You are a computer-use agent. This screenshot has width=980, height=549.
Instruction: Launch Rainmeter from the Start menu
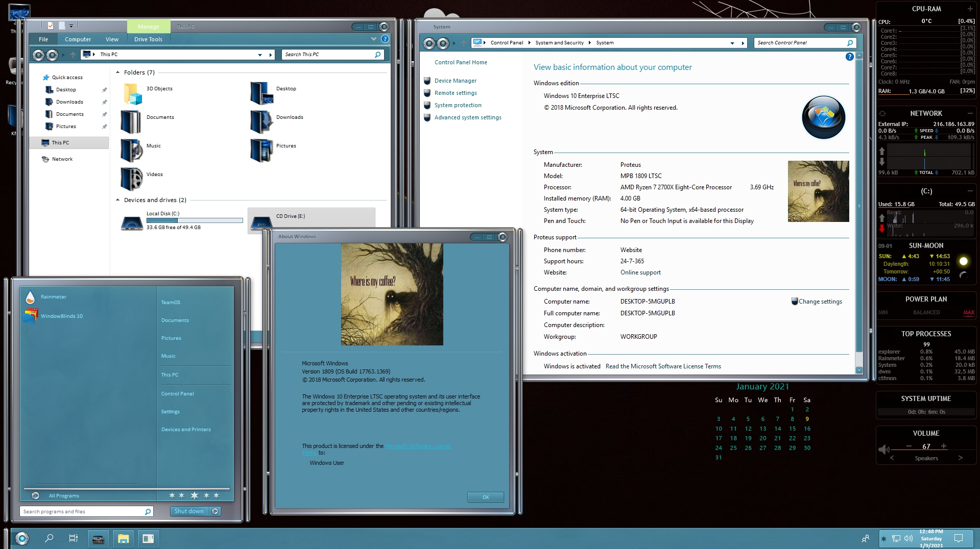[x=53, y=297]
